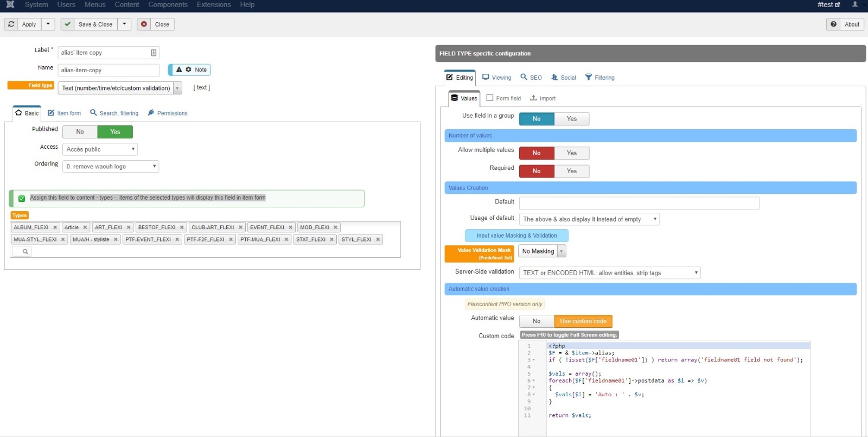Screen dimensions: 868x437
Task: Remove PTF-MUA_FLEXI type tag
Action: pyautogui.click(x=286, y=239)
